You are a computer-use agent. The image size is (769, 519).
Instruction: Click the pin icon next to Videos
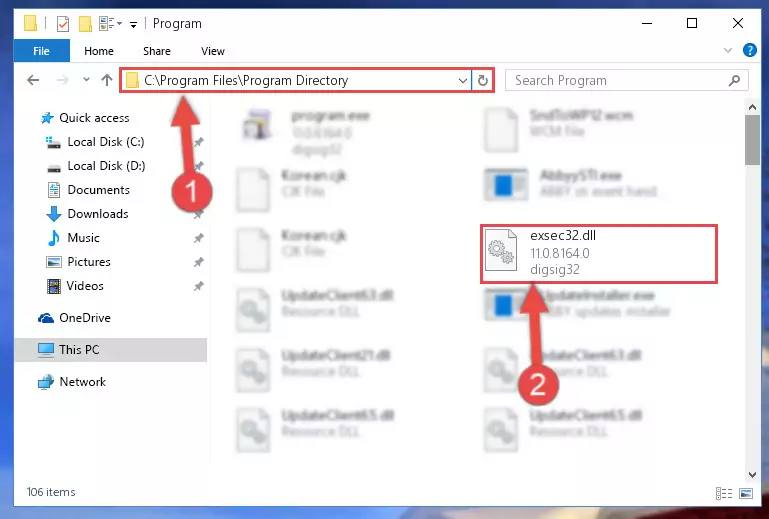(198, 286)
